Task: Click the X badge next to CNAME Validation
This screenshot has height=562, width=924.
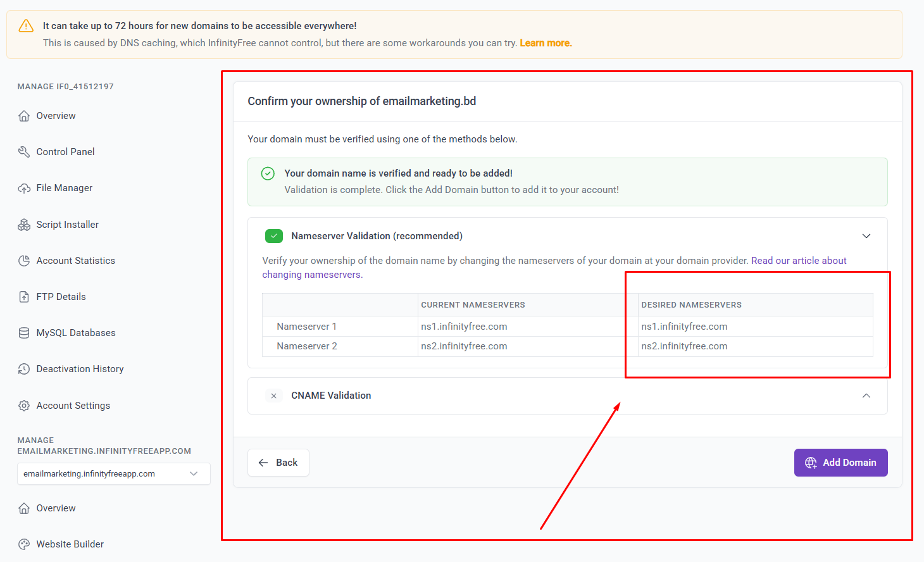Action: [x=273, y=396]
